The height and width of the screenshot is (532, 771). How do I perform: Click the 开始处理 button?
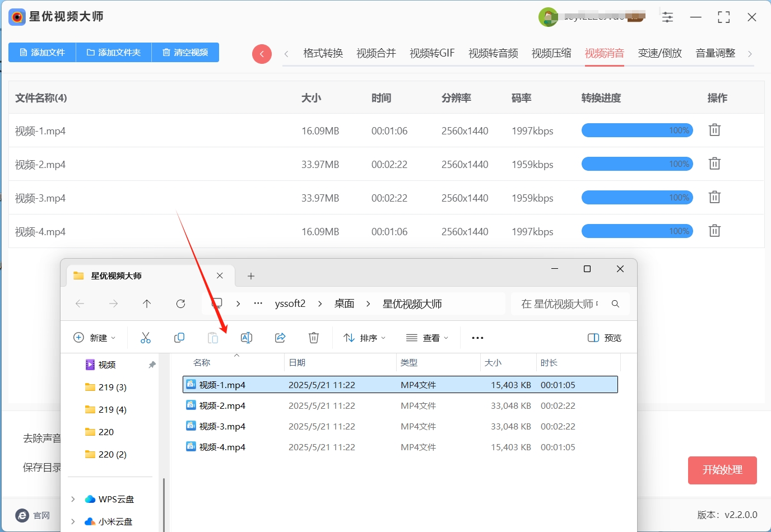click(722, 470)
